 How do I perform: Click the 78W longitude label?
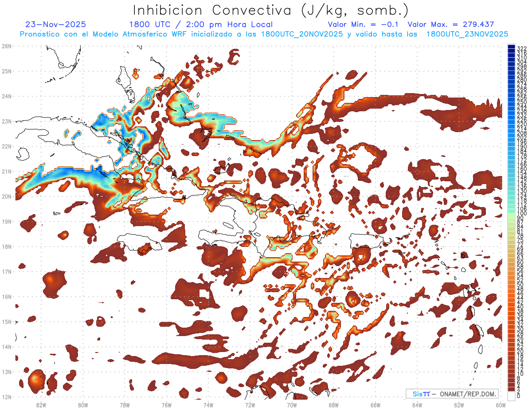(125, 405)
